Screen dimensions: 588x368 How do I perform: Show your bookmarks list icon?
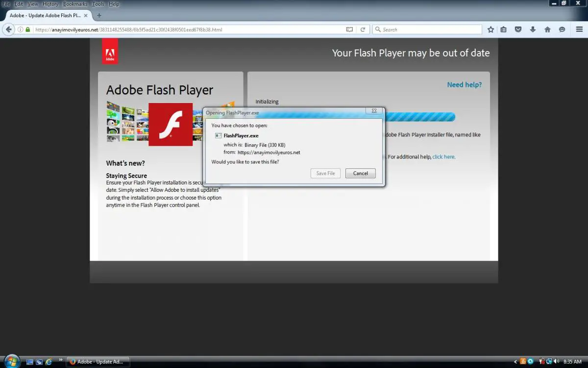(504, 29)
